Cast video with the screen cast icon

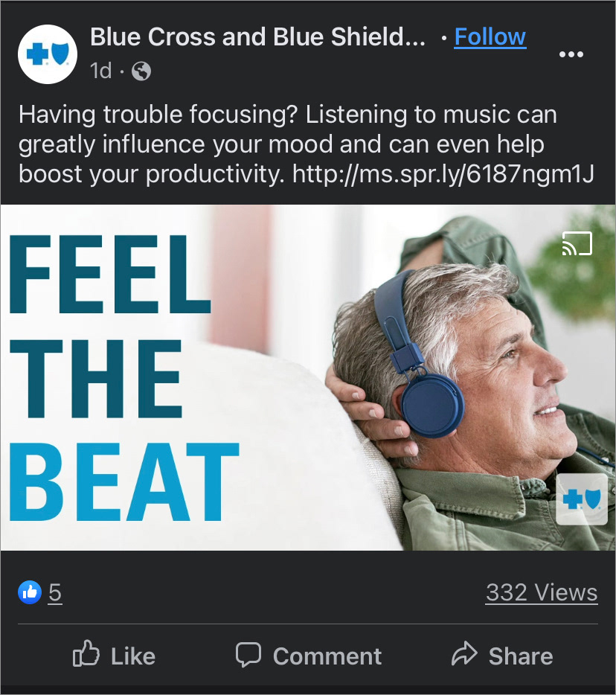(x=577, y=243)
